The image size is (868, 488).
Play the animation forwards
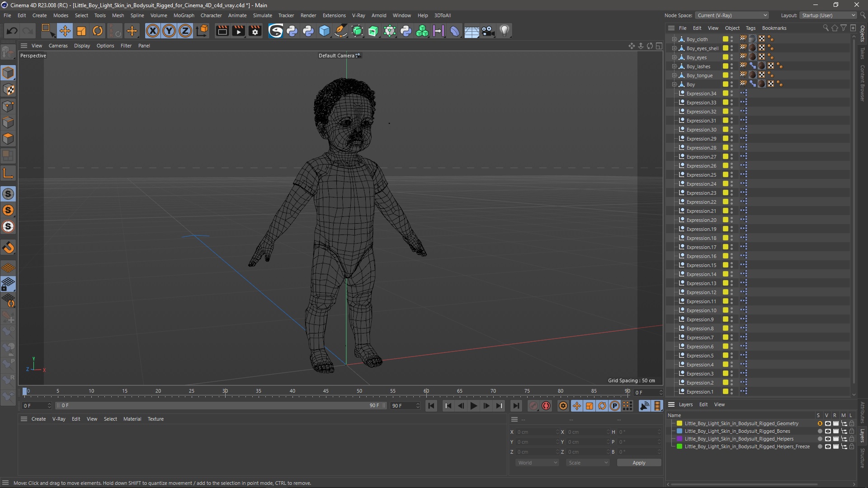click(x=473, y=406)
